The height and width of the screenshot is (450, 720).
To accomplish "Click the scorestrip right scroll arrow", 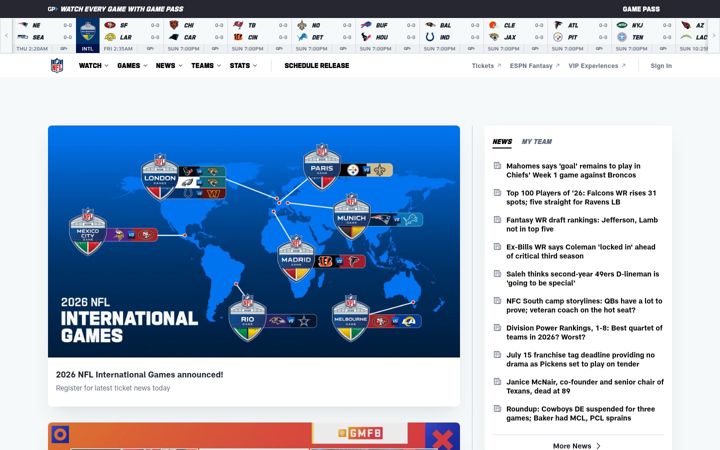I will (x=714, y=36).
